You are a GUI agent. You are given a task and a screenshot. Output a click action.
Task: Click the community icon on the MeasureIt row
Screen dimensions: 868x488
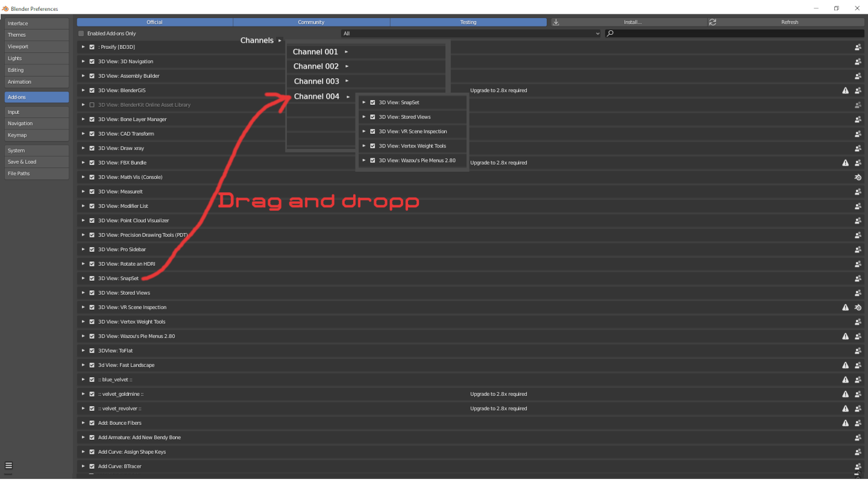tap(858, 192)
